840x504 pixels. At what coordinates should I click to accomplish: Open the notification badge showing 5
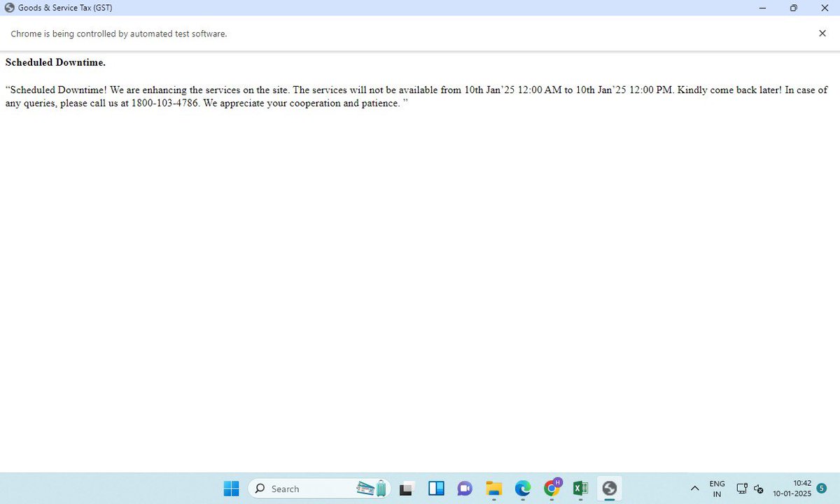click(x=820, y=488)
